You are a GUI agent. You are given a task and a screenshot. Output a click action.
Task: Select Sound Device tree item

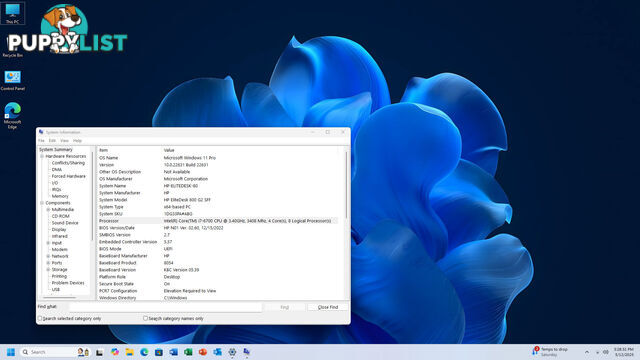(65, 223)
